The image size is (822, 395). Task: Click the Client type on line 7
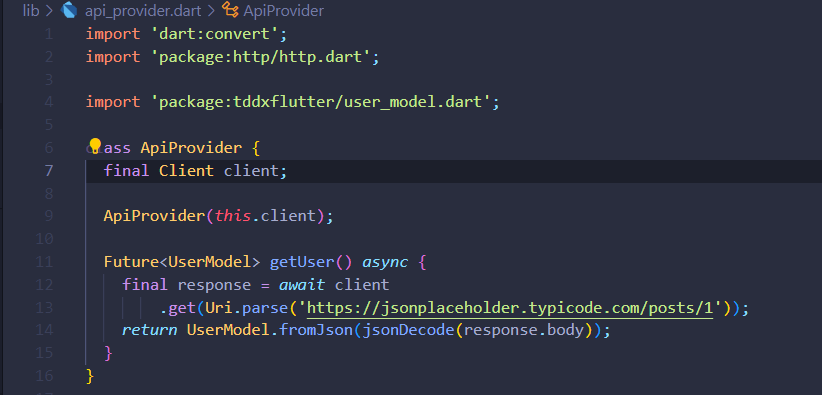pyautogui.click(x=187, y=170)
